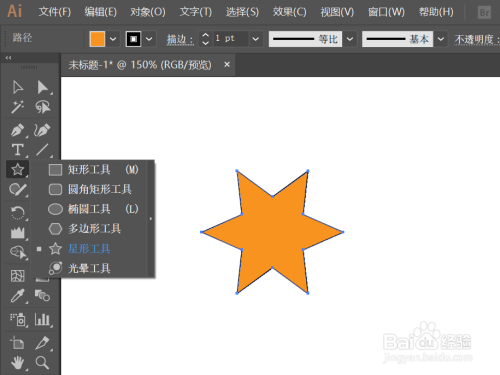This screenshot has height=375, width=500.
Task: Select the Shaper/Pencil tool
Action: click(17, 189)
